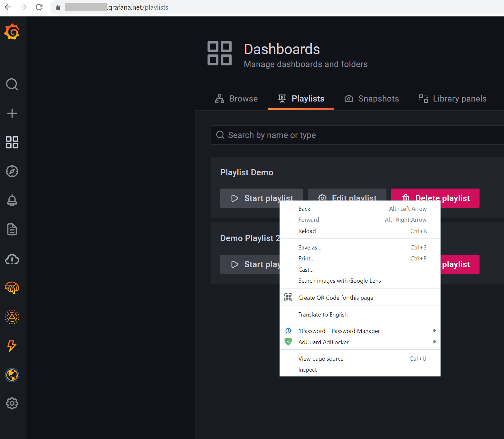Select Translate to English from context menu
The image size is (504, 439).
[323, 314]
